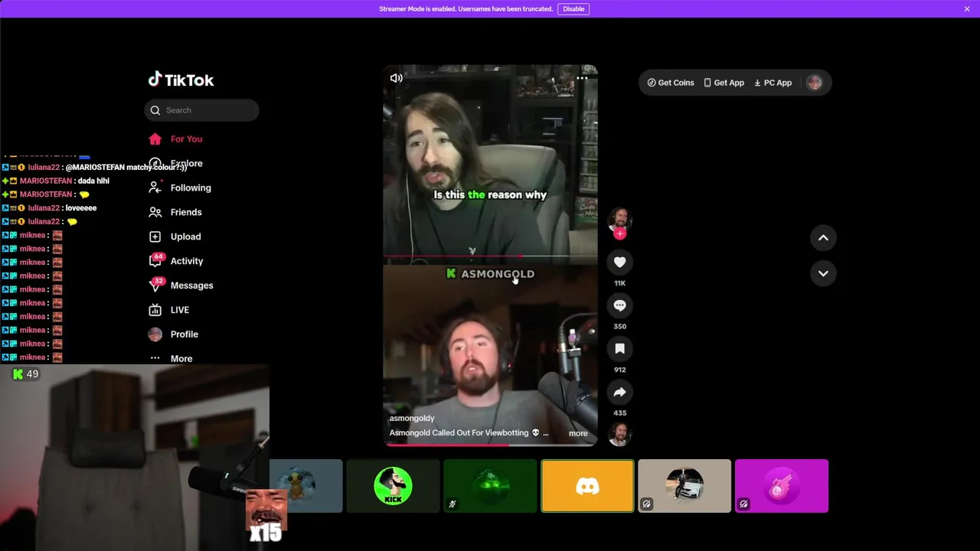Open the comments on the video

tap(619, 305)
